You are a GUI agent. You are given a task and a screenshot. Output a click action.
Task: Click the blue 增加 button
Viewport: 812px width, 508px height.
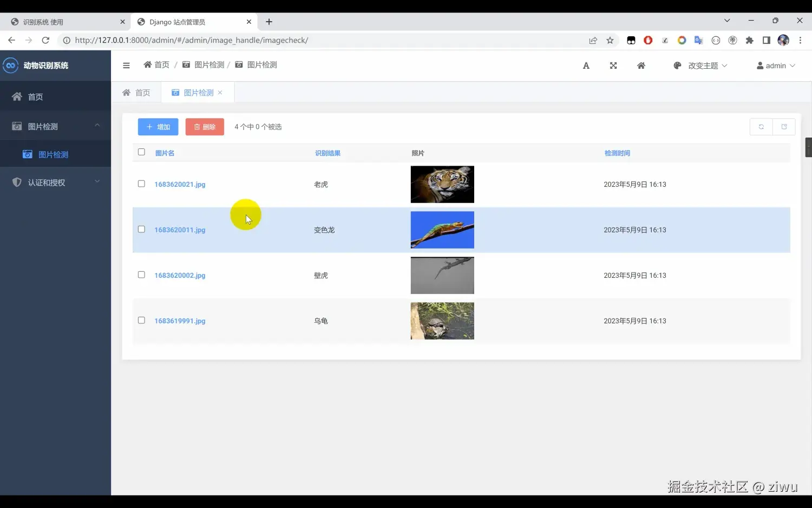(x=158, y=127)
